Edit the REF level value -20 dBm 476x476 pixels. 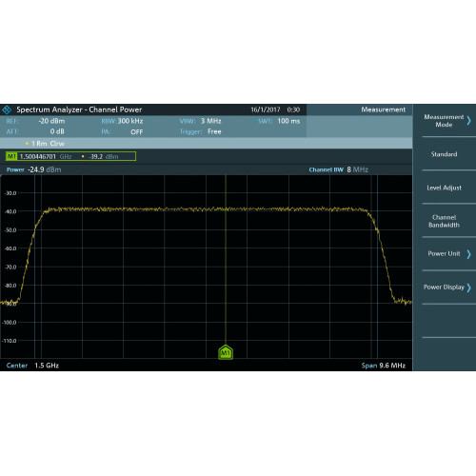coord(51,121)
